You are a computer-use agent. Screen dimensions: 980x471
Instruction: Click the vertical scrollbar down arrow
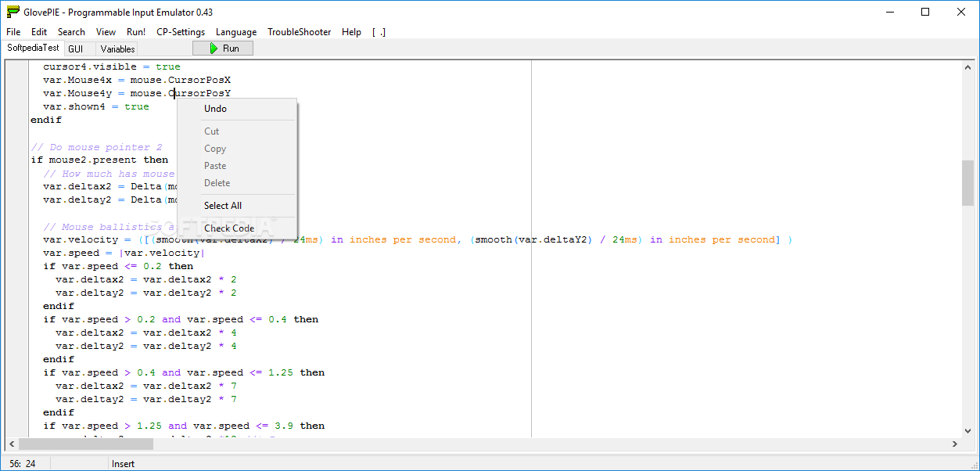[968, 430]
